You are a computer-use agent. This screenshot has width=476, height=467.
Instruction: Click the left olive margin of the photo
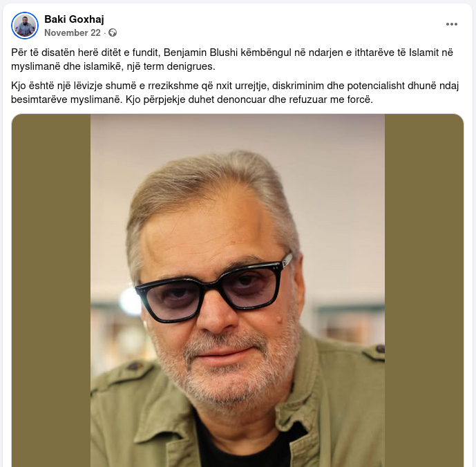pyautogui.click(x=51, y=290)
